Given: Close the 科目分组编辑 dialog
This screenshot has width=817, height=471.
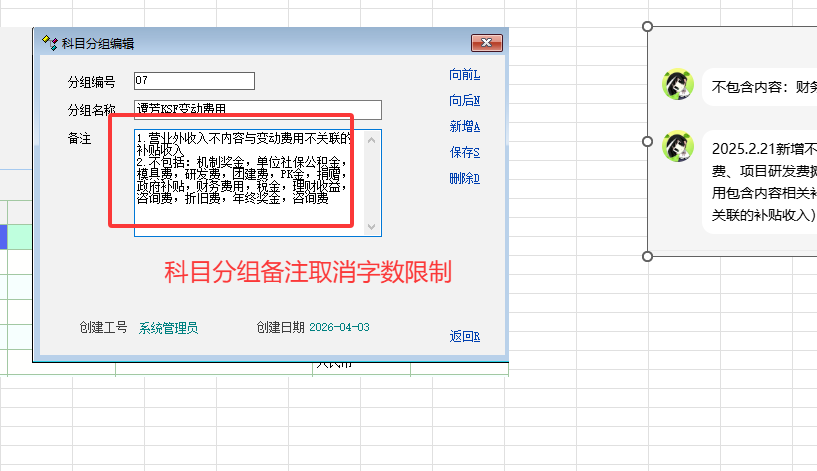Looking at the screenshot, I should (x=486, y=42).
